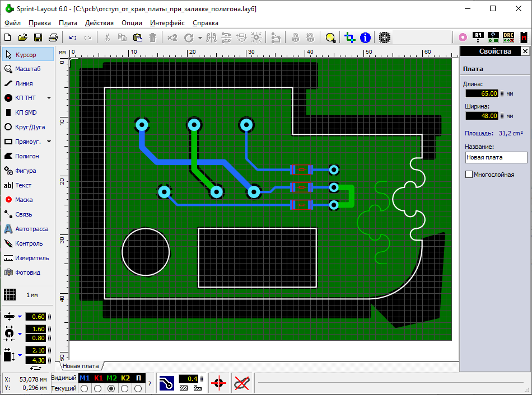Viewport: 532px width, 395px height.
Task: Open the track width presets dropdown arrow
Action: [20, 317]
